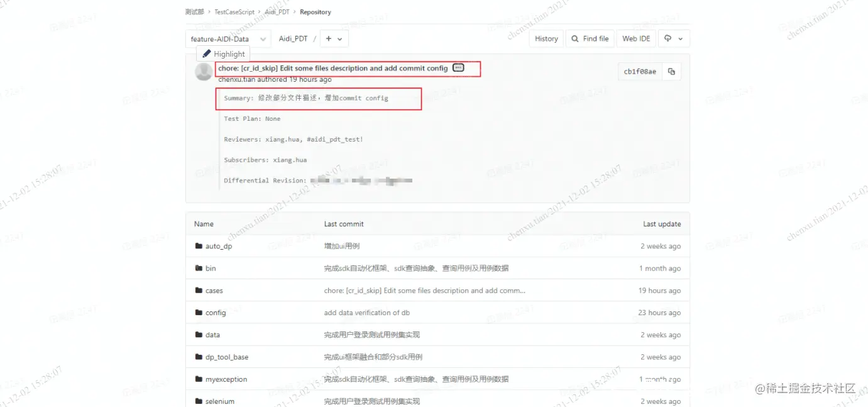The height and width of the screenshot is (407, 868).
Task: Open the selenium folder
Action: pos(220,401)
